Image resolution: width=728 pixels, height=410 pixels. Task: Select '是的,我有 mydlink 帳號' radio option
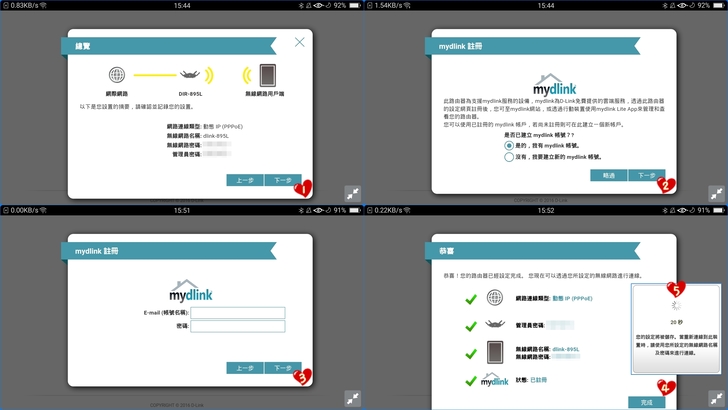(x=509, y=145)
